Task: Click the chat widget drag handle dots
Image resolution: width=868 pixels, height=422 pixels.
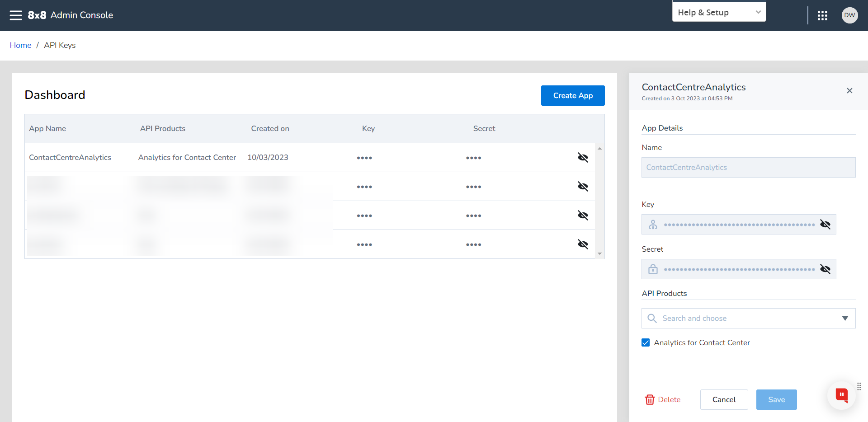Action: [x=859, y=386]
